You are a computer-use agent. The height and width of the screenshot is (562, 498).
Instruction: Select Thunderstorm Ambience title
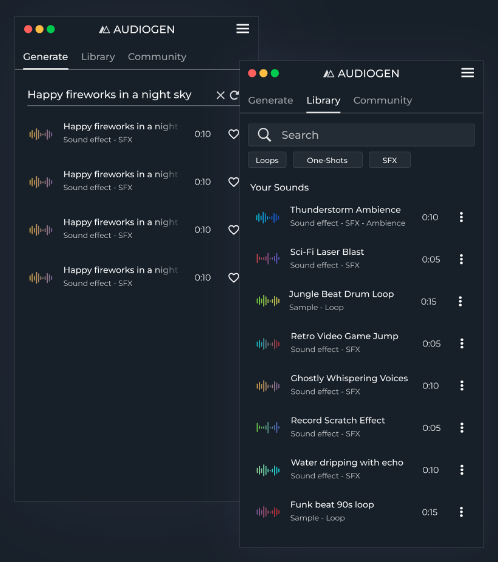tap(345, 210)
